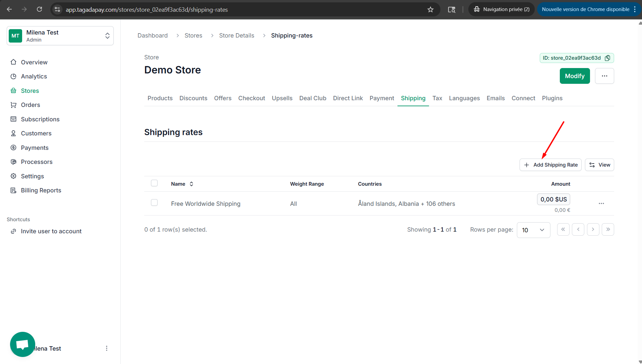Viewport: 642px width, 364px height.
Task: Click Store Details in the breadcrumb
Action: [236, 36]
